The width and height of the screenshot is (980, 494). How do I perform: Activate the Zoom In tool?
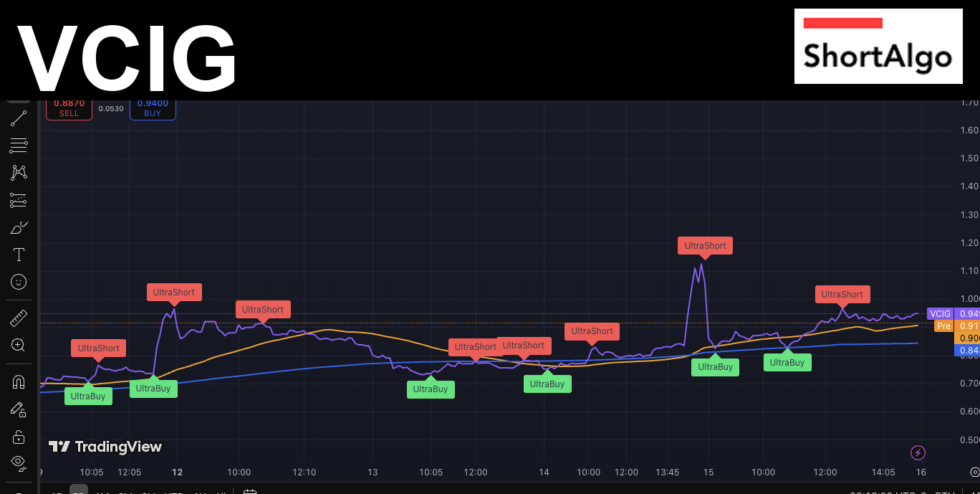pos(19,345)
